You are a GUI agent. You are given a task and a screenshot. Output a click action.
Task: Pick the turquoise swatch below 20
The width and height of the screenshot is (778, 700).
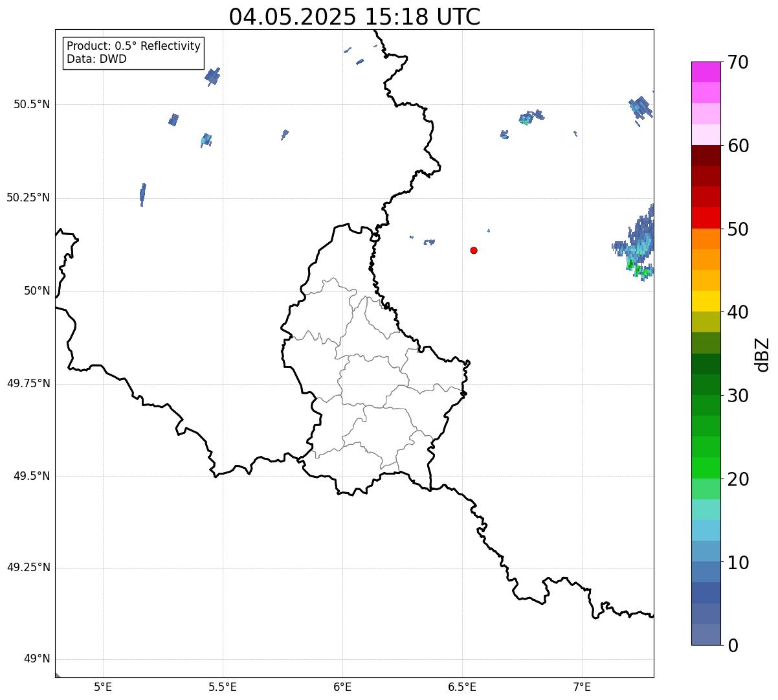[x=706, y=510]
